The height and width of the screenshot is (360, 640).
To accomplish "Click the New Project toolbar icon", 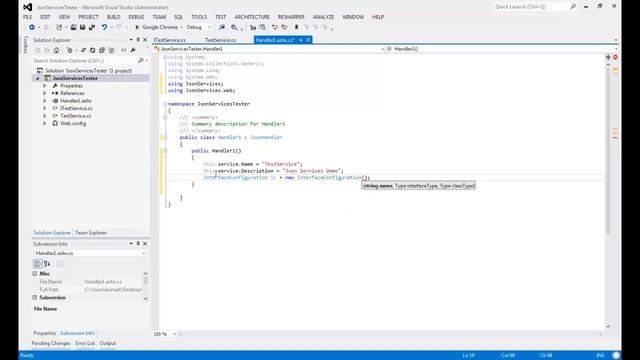I will point(59,27).
